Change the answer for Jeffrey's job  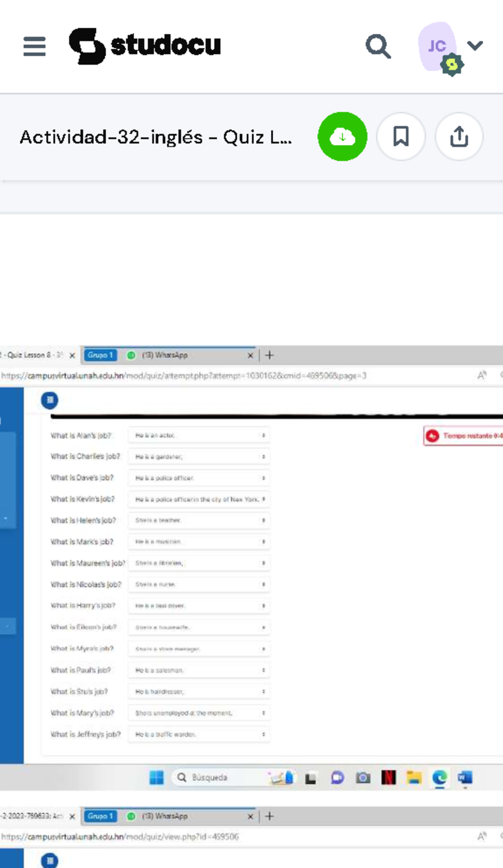point(199,734)
